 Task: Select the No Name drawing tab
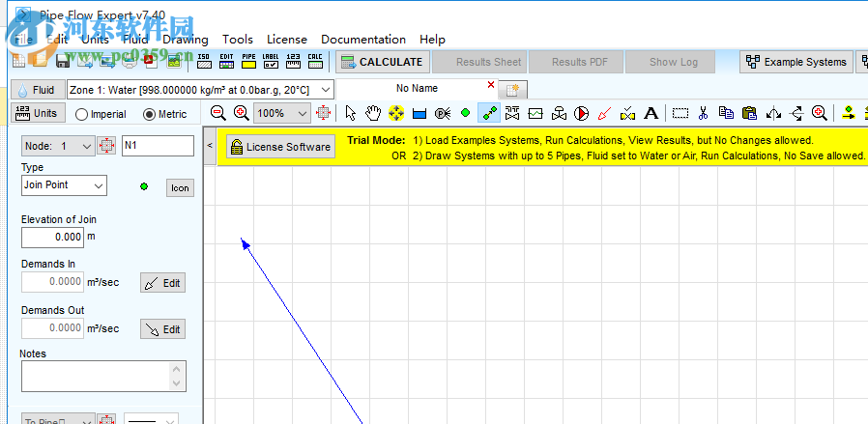click(417, 89)
